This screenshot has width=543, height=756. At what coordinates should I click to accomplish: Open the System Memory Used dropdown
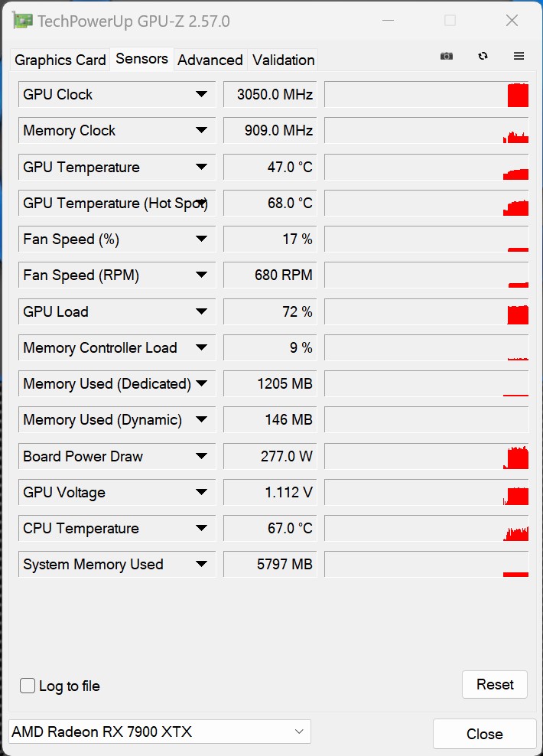202,564
